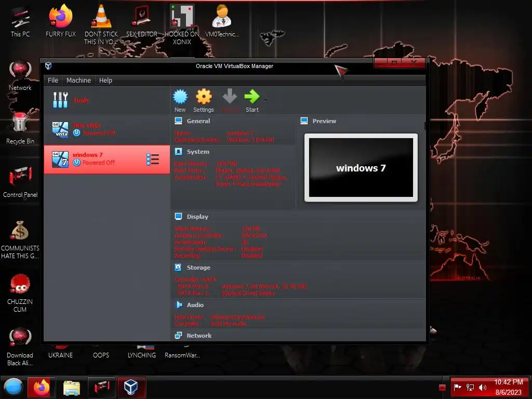Click the Network section header
Viewport: 532px width, 399px height.
199,336
